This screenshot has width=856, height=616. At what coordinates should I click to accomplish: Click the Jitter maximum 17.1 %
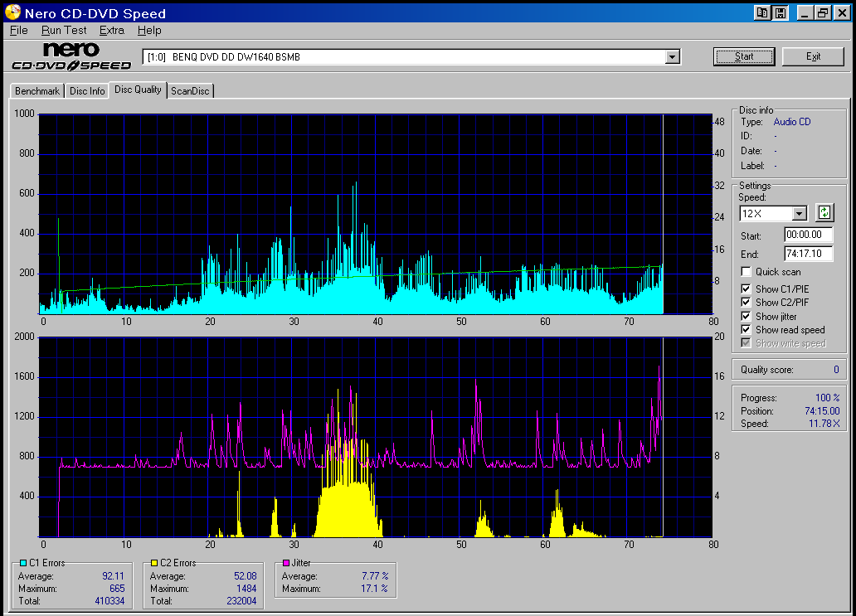click(374, 589)
